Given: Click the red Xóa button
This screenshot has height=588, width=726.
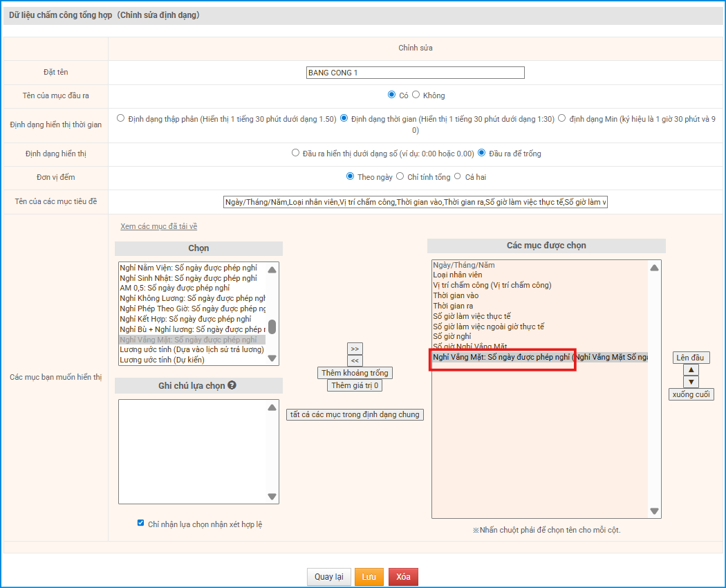Looking at the screenshot, I should tap(403, 577).
